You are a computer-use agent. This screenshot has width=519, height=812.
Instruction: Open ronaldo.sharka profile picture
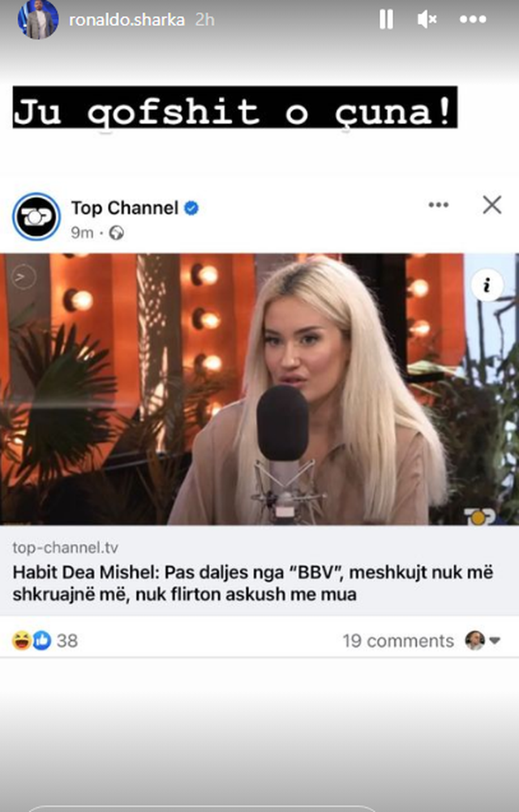point(38,19)
